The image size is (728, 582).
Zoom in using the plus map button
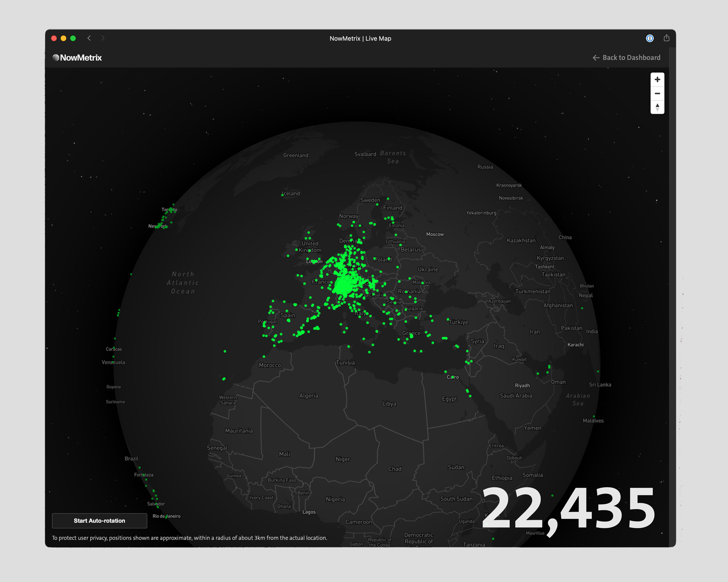[x=657, y=80]
